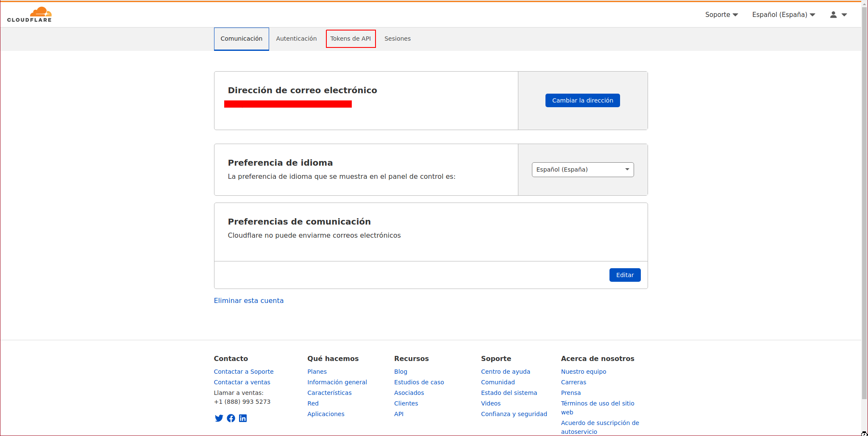Open the Sesiones tab
The width and height of the screenshot is (868, 436).
point(397,39)
